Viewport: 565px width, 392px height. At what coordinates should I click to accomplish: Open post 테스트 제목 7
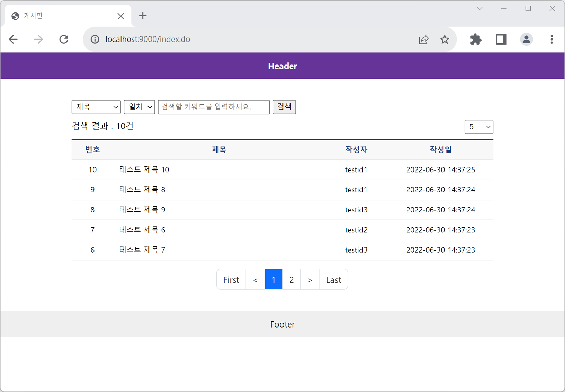point(142,250)
